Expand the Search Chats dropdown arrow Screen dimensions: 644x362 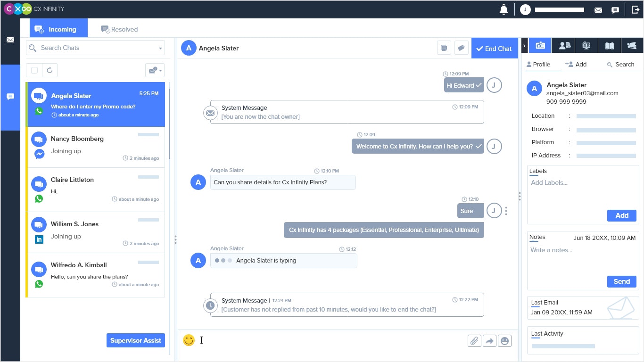pos(160,48)
